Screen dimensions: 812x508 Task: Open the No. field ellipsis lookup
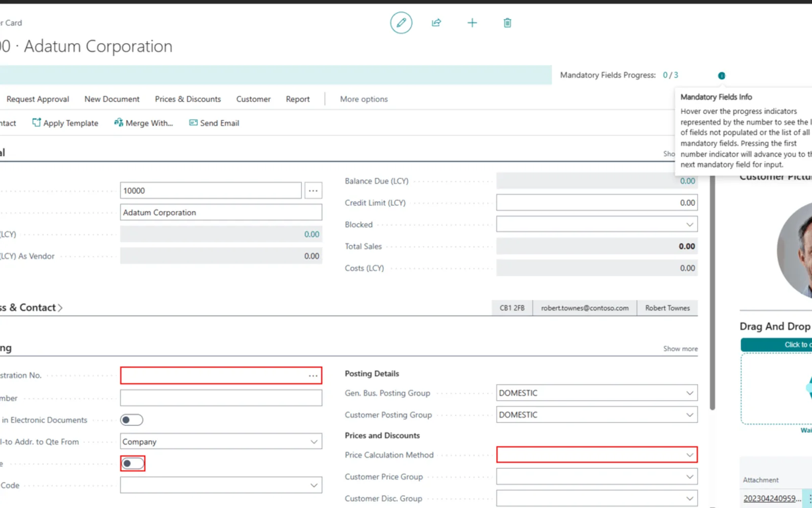click(x=313, y=190)
